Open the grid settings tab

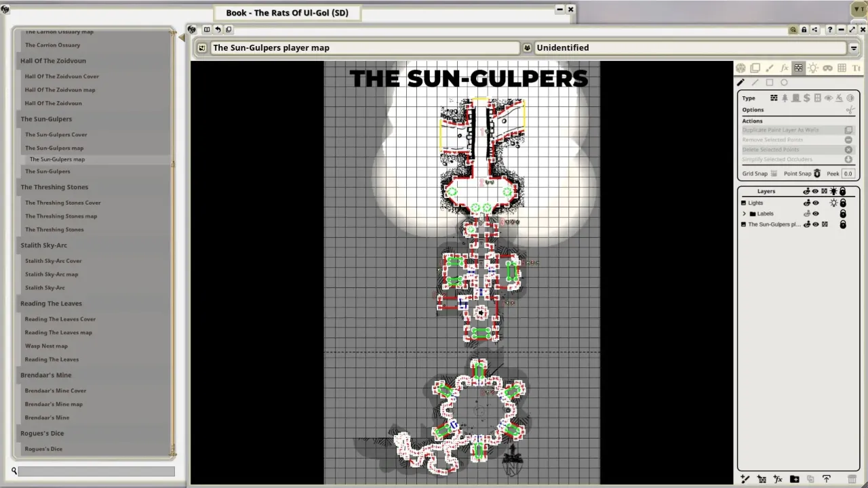(x=842, y=68)
